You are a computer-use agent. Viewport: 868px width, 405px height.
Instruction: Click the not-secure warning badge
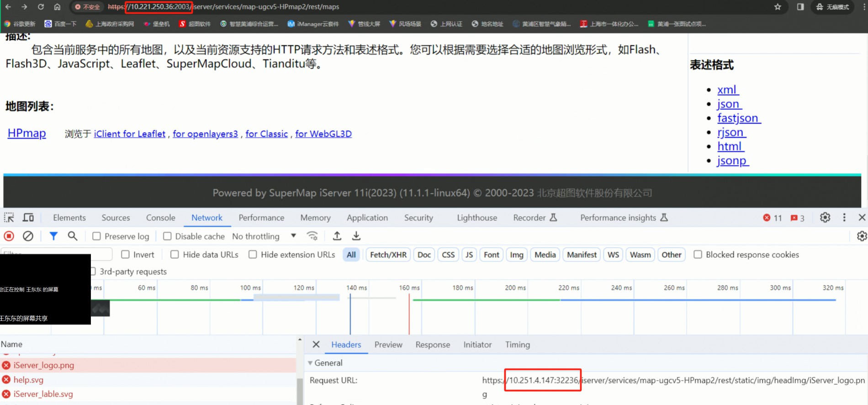point(87,7)
